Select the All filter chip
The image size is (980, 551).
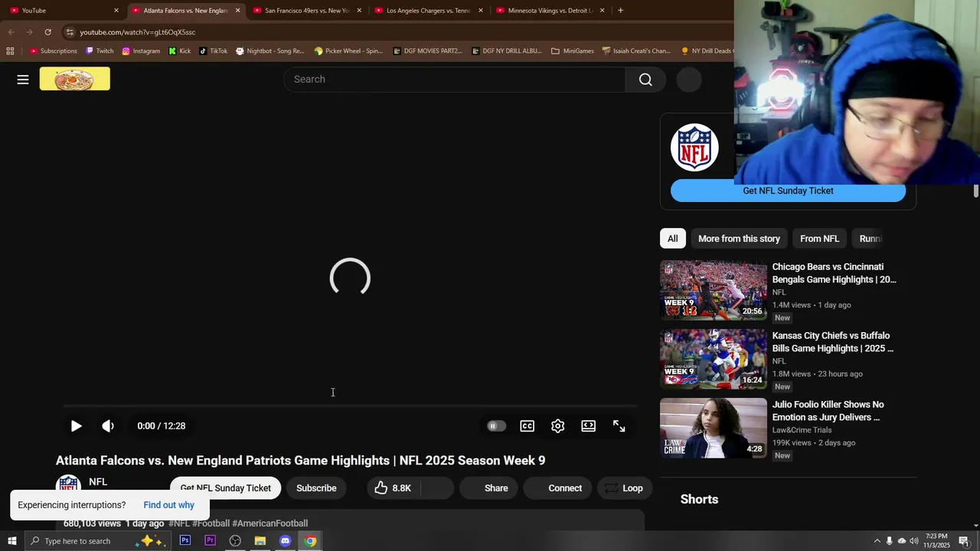(672, 239)
